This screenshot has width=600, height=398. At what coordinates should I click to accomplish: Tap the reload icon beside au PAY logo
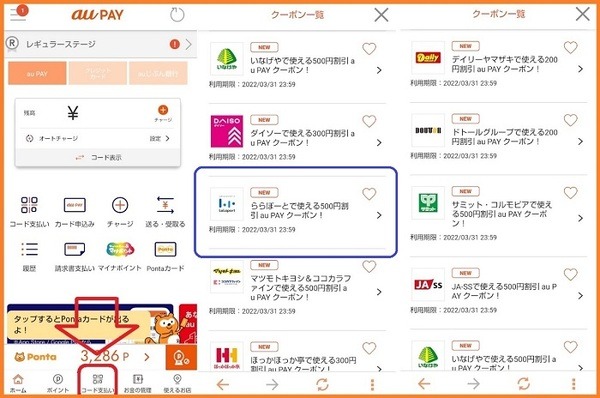[177, 15]
